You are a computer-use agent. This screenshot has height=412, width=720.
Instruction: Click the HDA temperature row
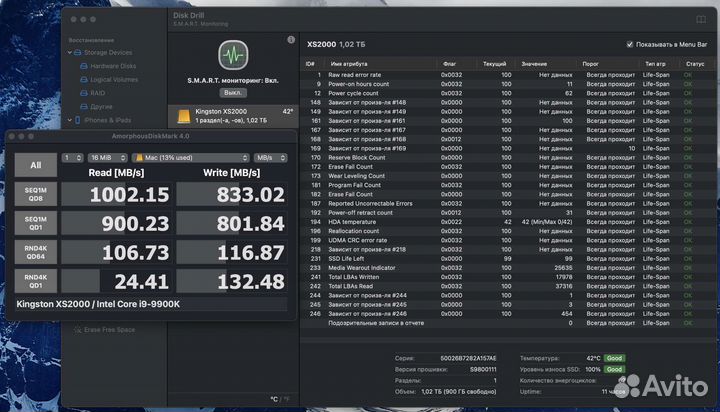(507, 222)
